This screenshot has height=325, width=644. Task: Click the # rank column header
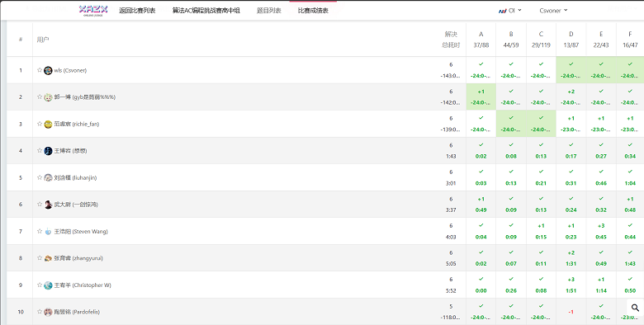point(21,40)
